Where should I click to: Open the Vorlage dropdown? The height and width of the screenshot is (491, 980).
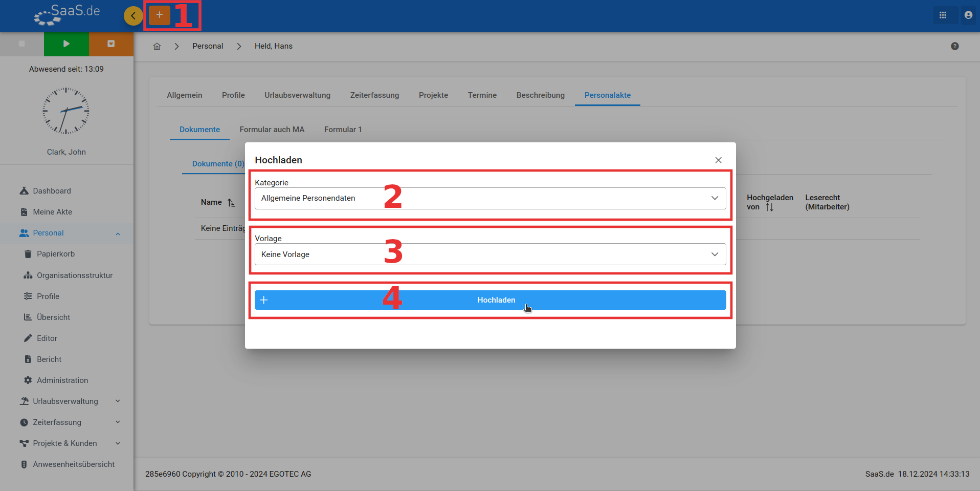coord(490,254)
